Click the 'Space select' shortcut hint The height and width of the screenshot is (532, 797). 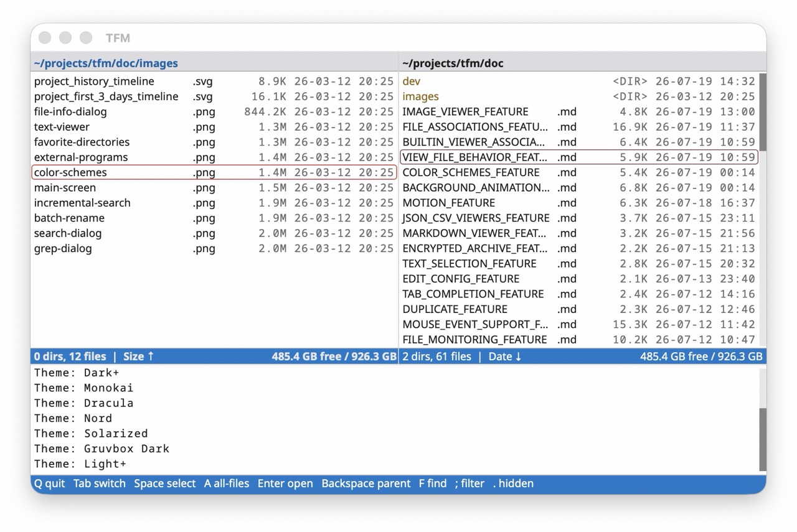pos(164,483)
